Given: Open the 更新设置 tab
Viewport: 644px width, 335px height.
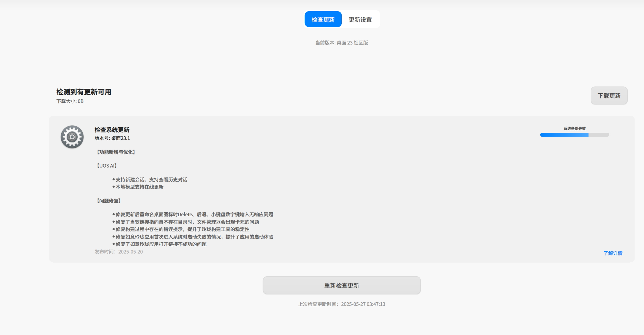Looking at the screenshot, I should tap(360, 19).
